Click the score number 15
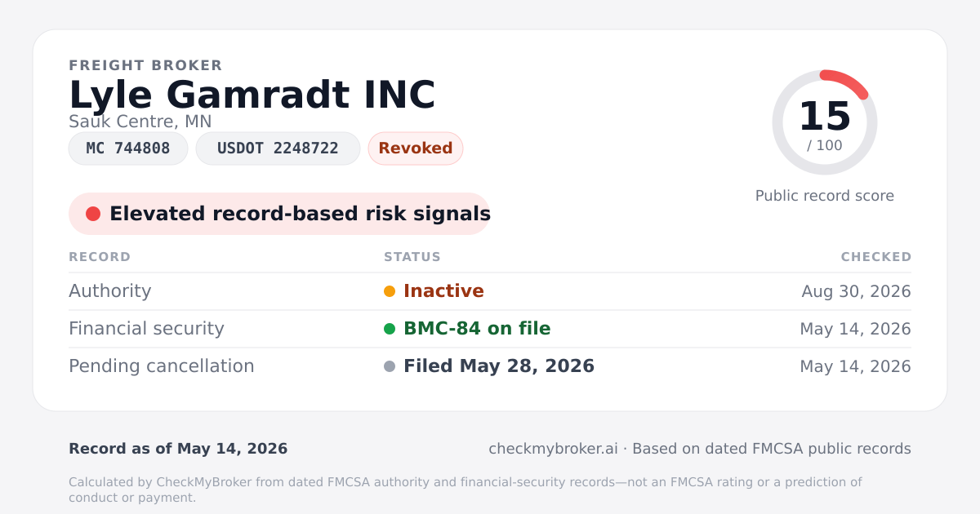Screen dimensions: 980x514 coord(825,117)
